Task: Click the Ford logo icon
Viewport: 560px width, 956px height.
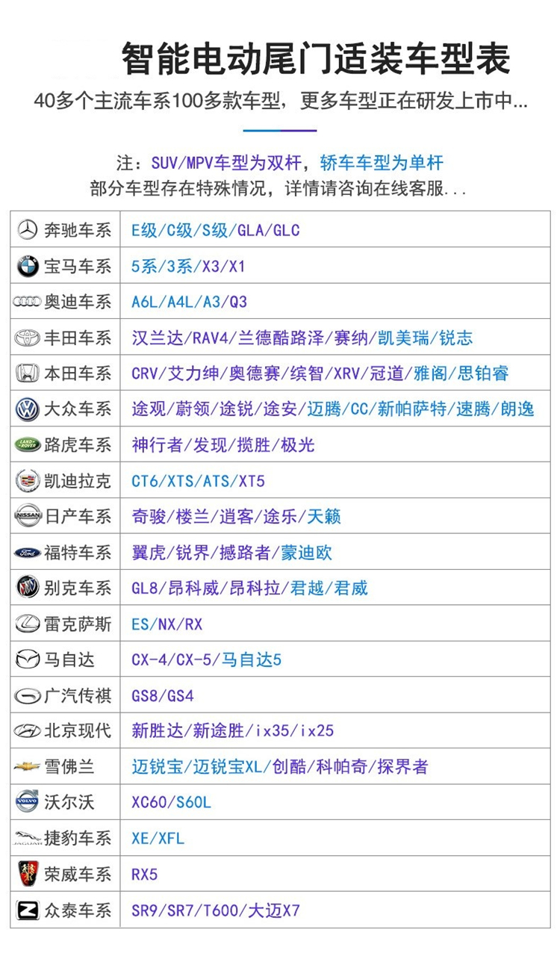Action: [28, 553]
